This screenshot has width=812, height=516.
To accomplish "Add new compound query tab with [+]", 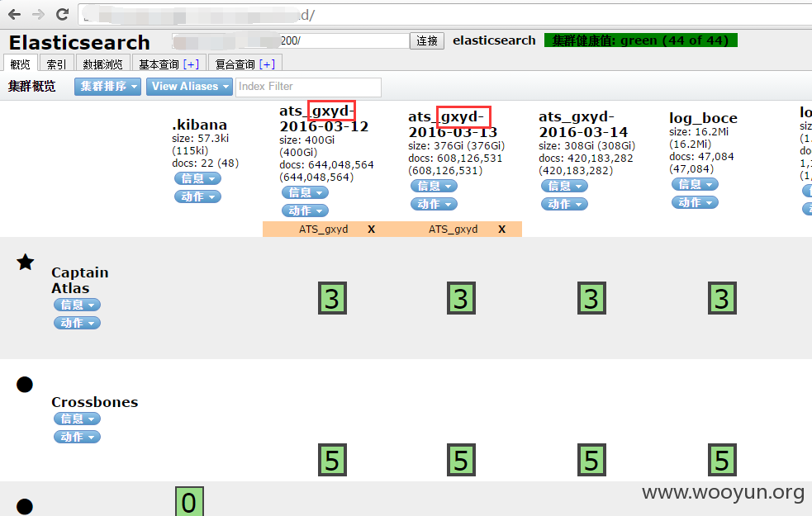I will pyautogui.click(x=267, y=64).
